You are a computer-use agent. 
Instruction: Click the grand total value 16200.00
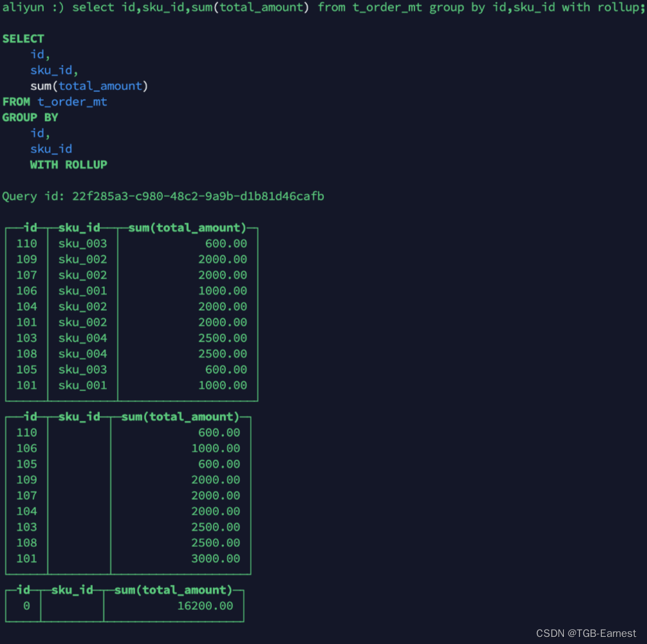(205, 606)
